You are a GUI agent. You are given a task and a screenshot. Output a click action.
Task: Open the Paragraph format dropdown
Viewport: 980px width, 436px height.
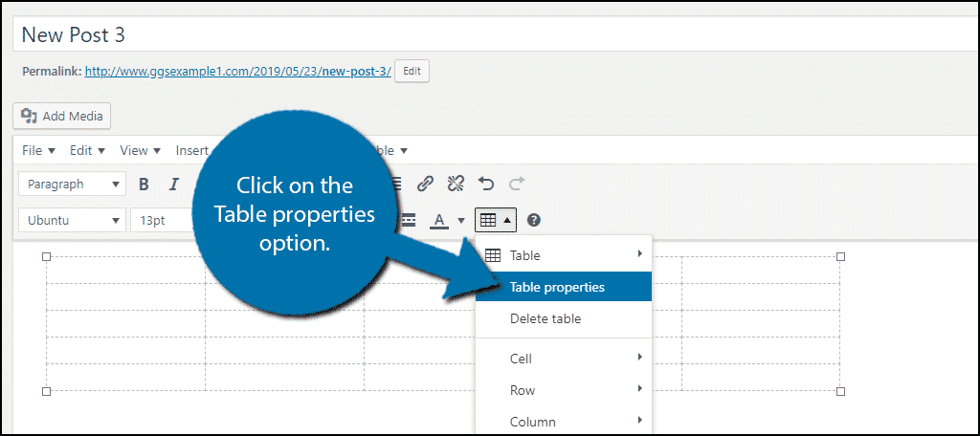click(x=73, y=185)
